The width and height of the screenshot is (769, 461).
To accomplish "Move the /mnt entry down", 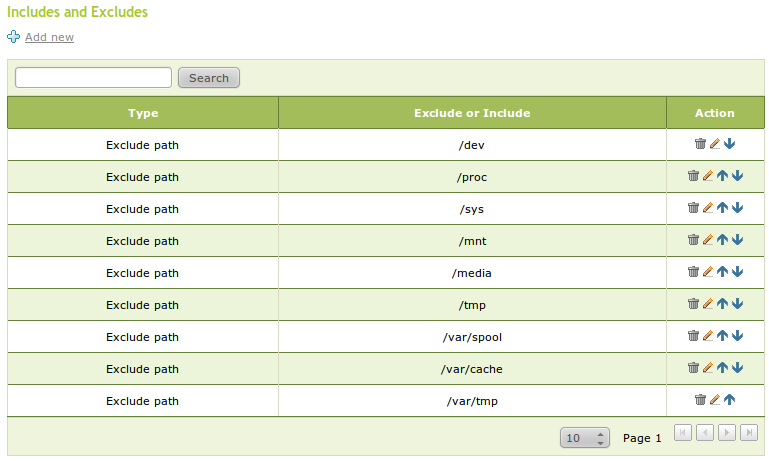I will [737, 240].
